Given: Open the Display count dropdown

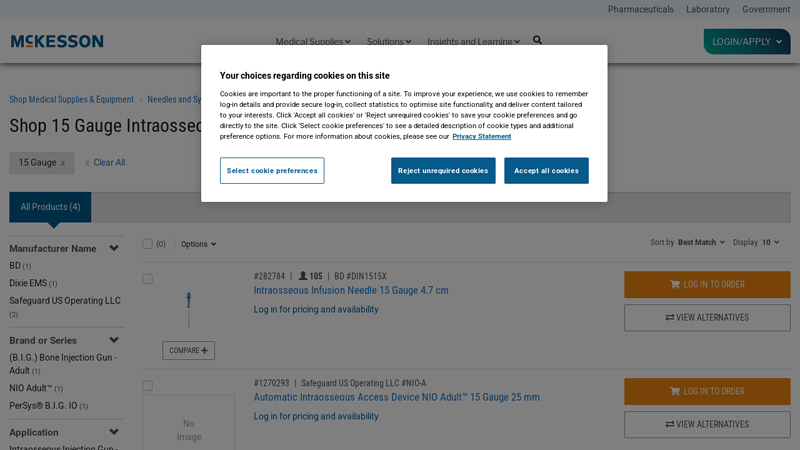Looking at the screenshot, I should click(770, 242).
